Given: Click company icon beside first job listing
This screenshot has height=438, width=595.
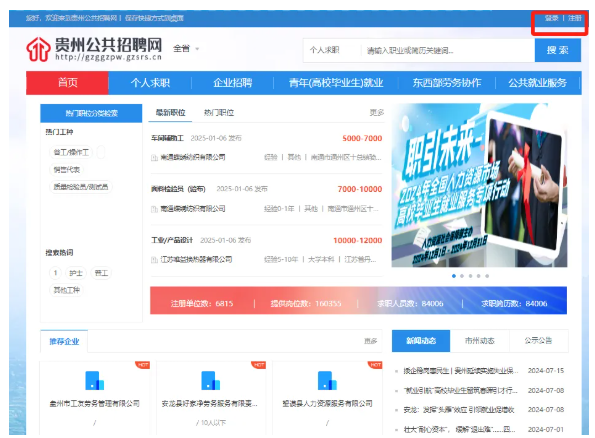Looking at the screenshot, I should pos(154,158).
